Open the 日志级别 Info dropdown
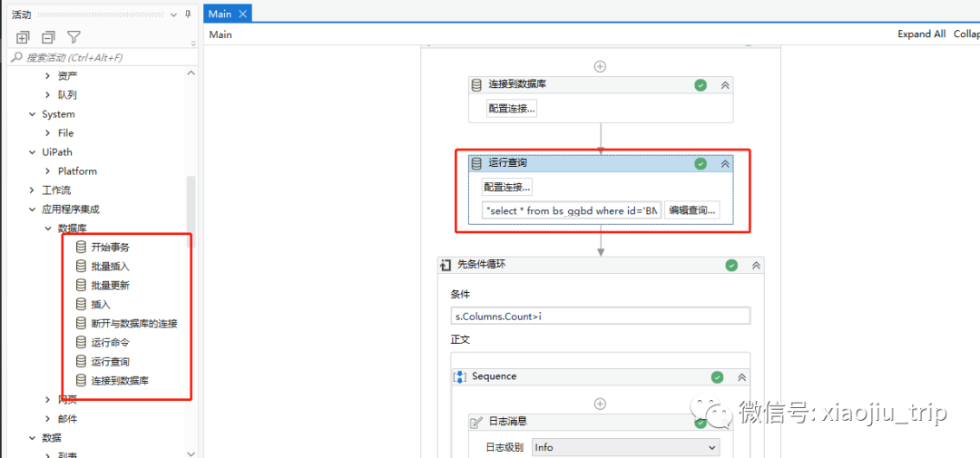This screenshot has width=980, height=458. coord(625,447)
